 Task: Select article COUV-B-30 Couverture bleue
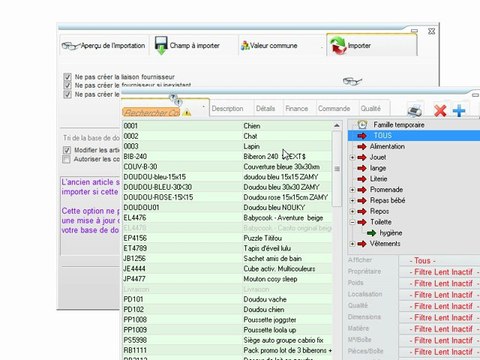pyautogui.click(x=227, y=167)
